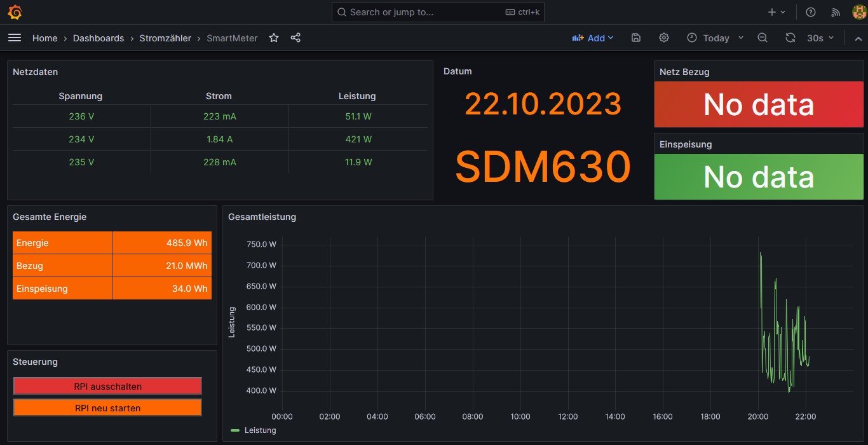The height and width of the screenshot is (445, 868).
Task: Zoom out the time range
Action: 763,38
